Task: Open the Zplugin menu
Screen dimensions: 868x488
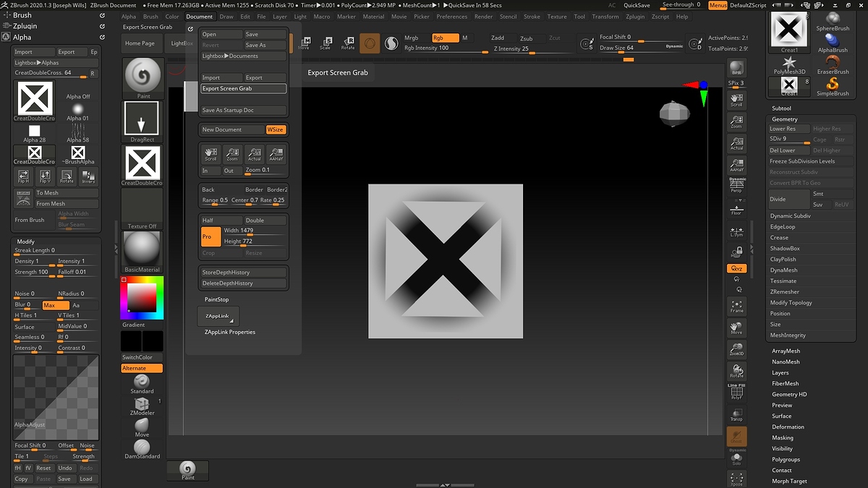Action: (x=635, y=16)
